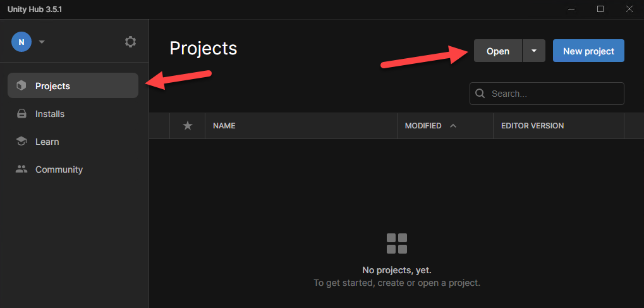Toggle the MODIFIED sort direction arrow
Viewport: 644px width, 308px height.
coord(453,126)
